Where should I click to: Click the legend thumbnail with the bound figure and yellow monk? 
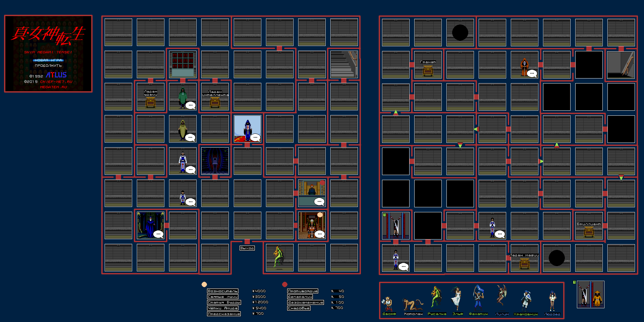tap(591, 294)
